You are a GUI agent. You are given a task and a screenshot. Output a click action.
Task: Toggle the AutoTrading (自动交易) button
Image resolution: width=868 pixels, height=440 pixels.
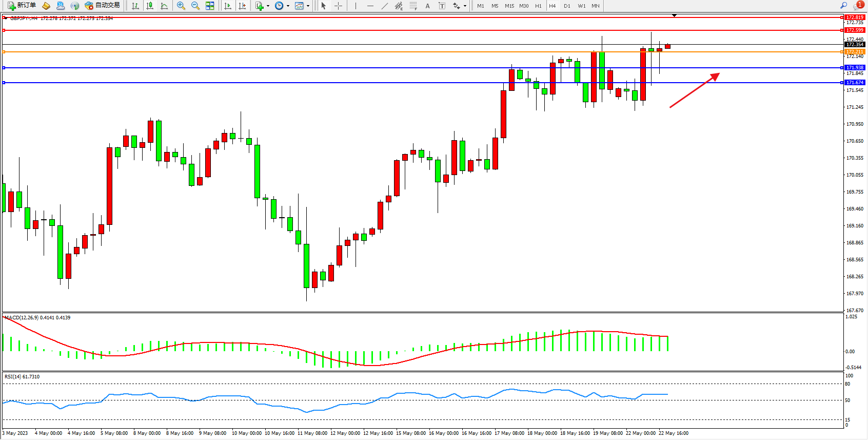pos(102,6)
